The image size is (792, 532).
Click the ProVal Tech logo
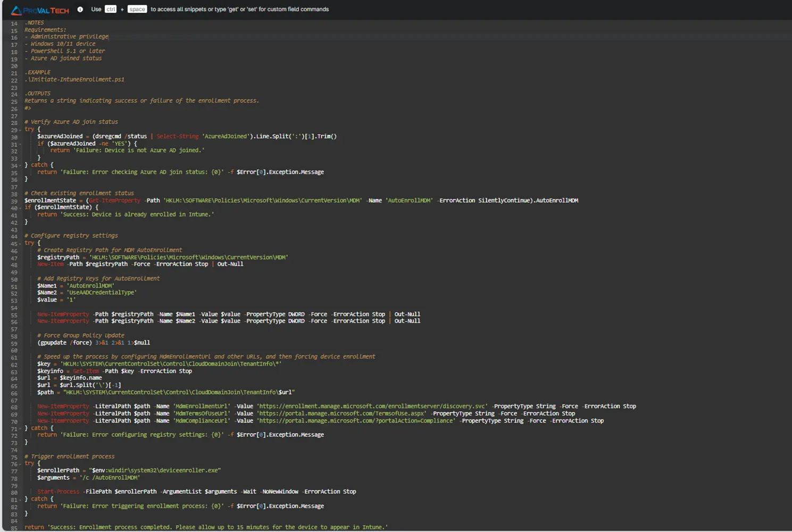pos(40,10)
